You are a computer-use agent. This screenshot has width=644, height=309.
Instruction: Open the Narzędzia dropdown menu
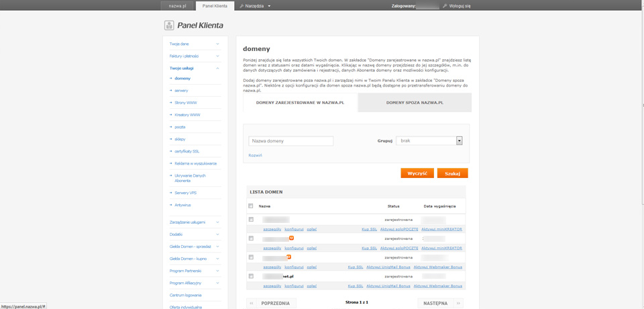click(255, 6)
